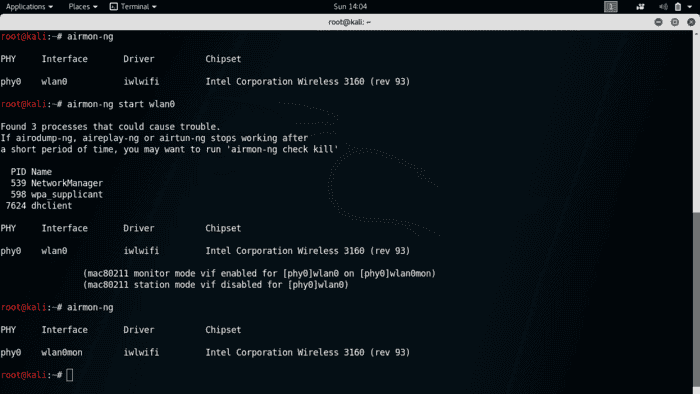
Task: Click the Applications menu dropdown arrow
Action: (50, 7)
